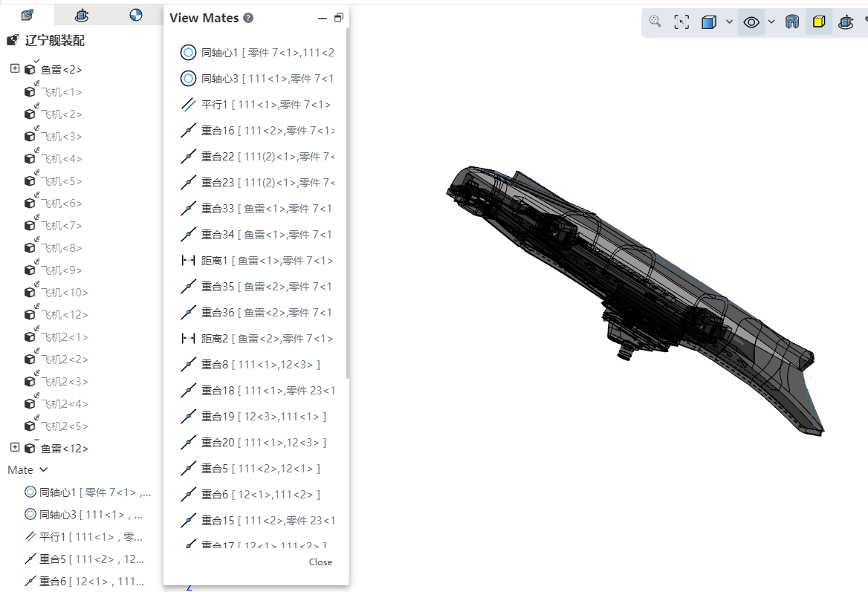
Task: Close the View Mates dialog via Close
Action: pos(320,562)
